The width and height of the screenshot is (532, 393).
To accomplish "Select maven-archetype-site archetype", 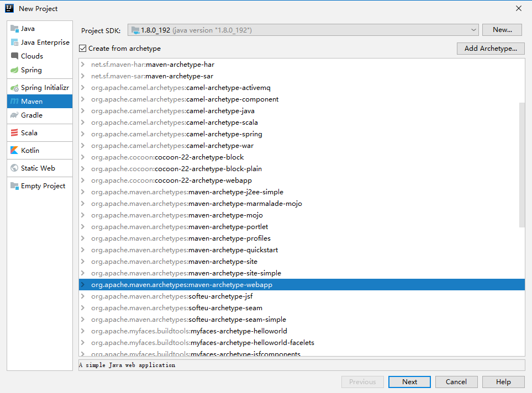I will [302, 262].
